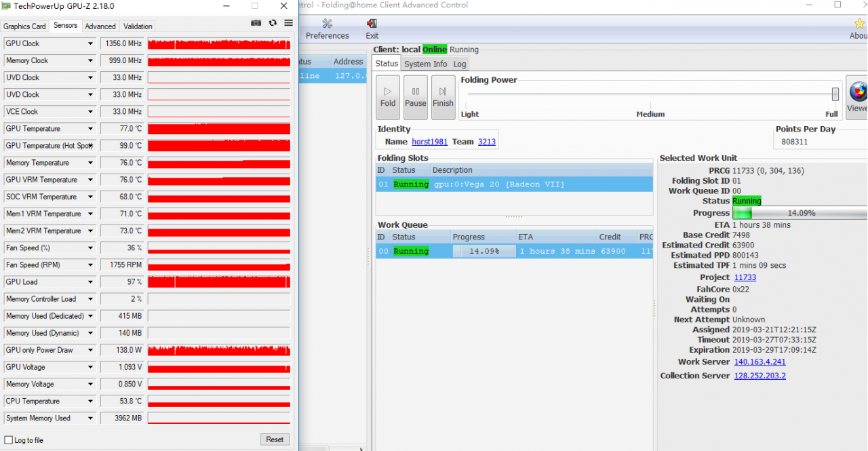Open the VCE Clock sensor dropdown

tap(90, 111)
